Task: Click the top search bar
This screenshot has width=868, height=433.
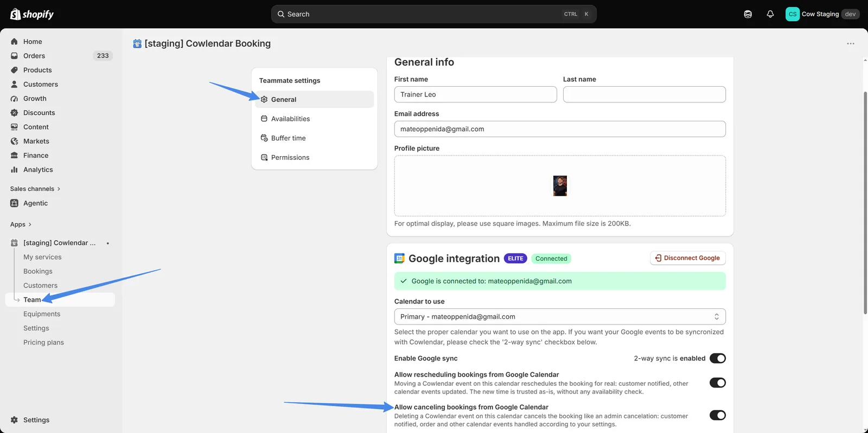Action: tap(434, 14)
